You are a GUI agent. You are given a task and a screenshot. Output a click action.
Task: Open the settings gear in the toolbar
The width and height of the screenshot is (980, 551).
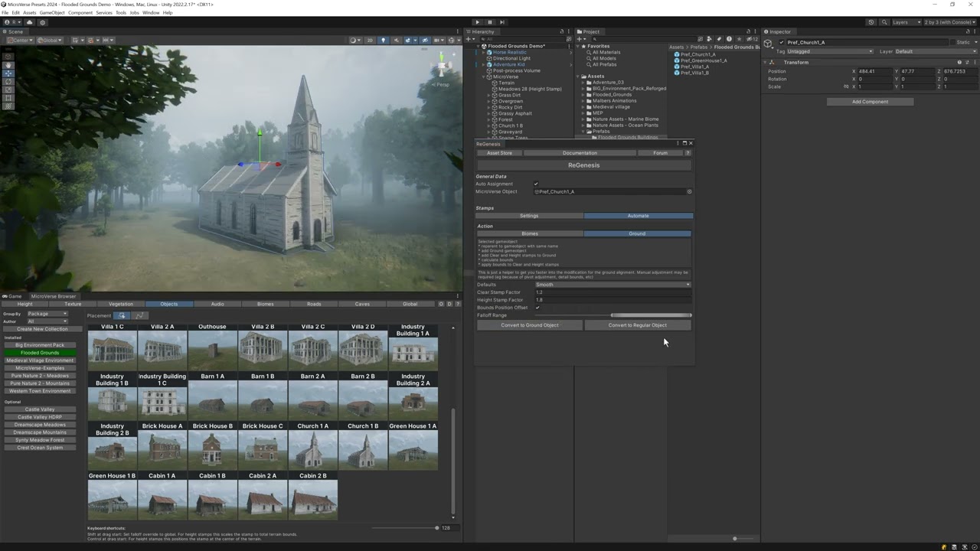click(42, 22)
